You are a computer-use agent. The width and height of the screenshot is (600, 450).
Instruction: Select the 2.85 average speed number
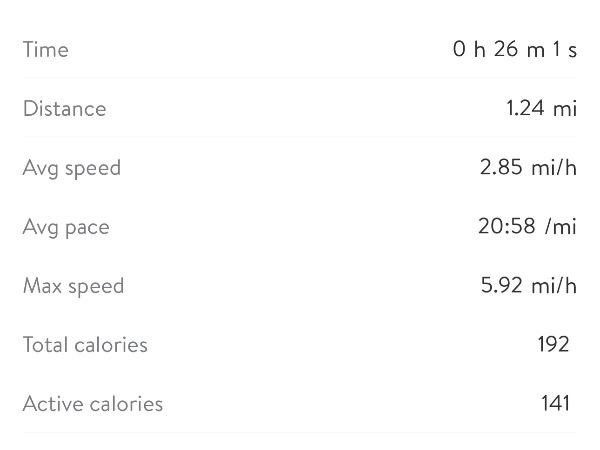coord(501,167)
